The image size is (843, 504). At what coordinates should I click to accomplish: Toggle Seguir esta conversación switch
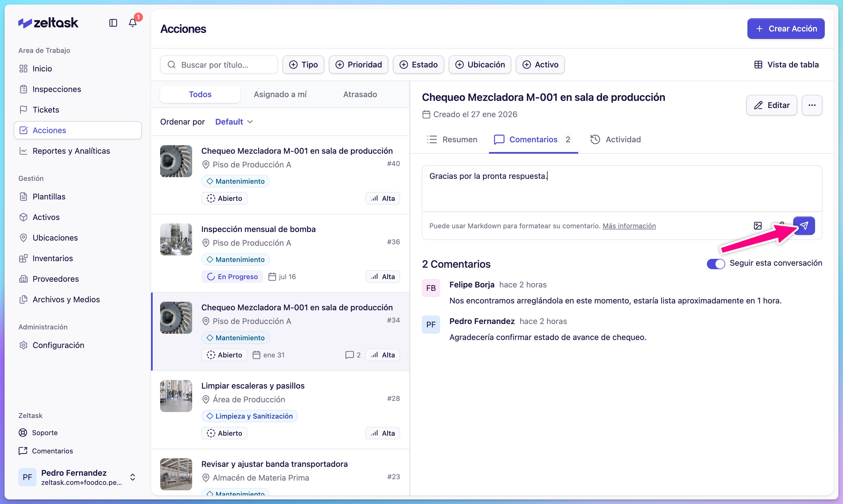click(x=715, y=263)
